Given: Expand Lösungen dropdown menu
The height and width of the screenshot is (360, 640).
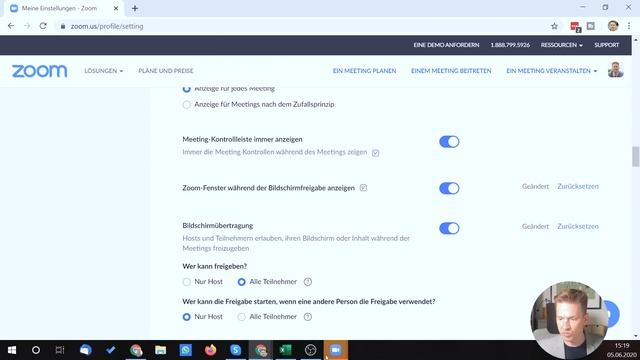Looking at the screenshot, I should [x=104, y=71].
